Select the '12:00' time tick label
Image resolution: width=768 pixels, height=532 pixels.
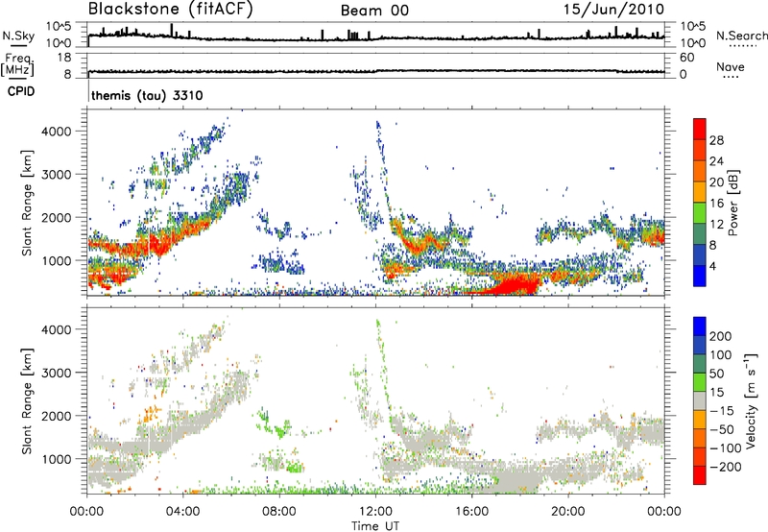(375, 512)
